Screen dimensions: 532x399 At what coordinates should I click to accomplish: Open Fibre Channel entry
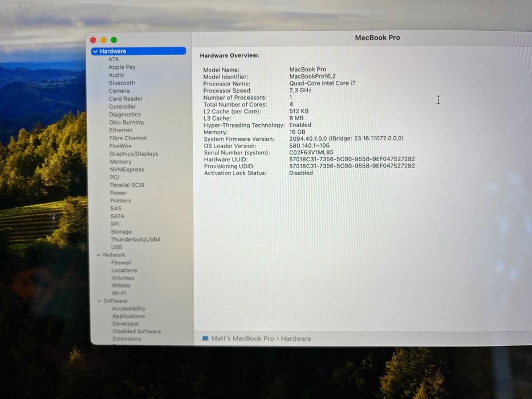[128, 138]
